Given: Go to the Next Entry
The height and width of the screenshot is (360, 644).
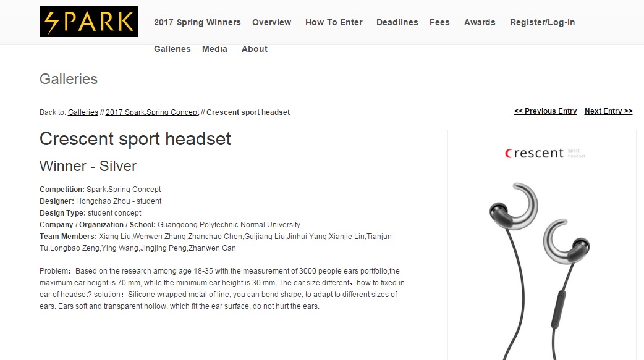Looking at the screenshot, I should (x=608, y=111).
